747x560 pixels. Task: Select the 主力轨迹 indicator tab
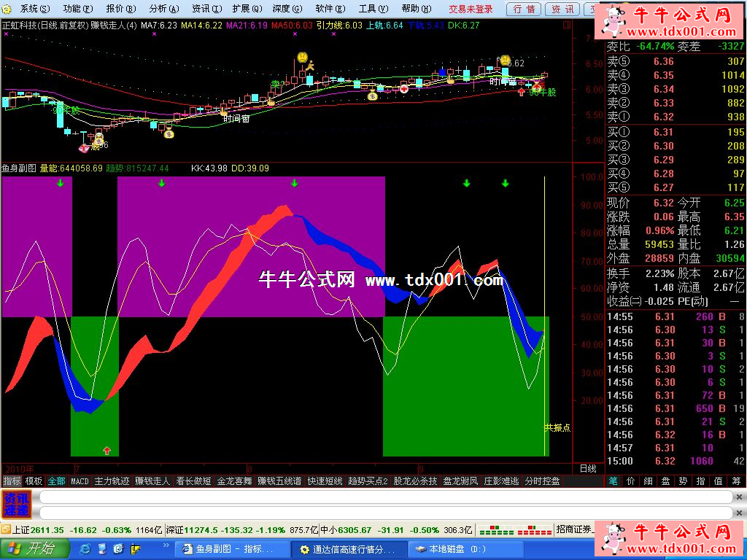[112, 481]
